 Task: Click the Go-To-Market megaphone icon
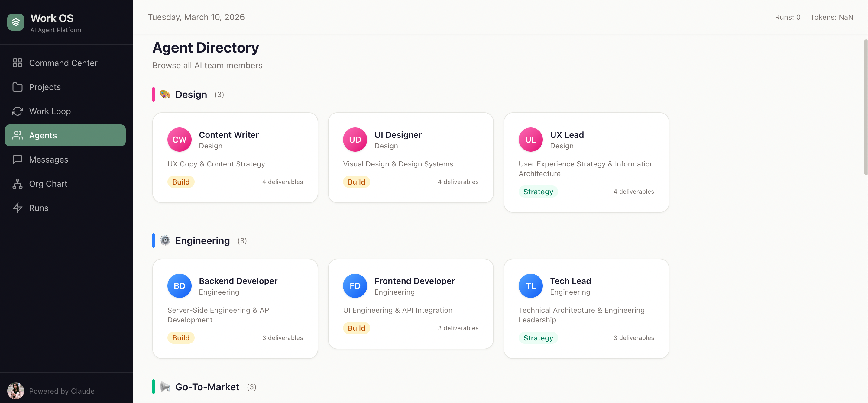pyautogui.click(x=165, y=386)
